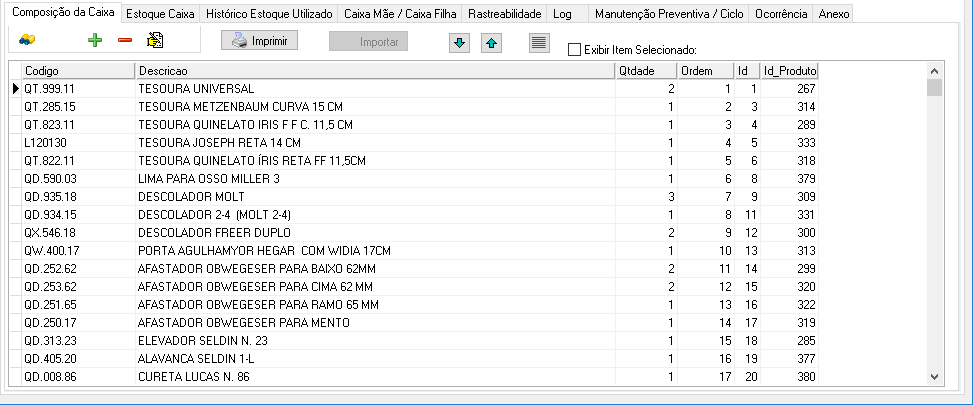The height and width of the screenshot is (405, 973).
Task: Click the green plus add item icon
Action: coord(95,41)
